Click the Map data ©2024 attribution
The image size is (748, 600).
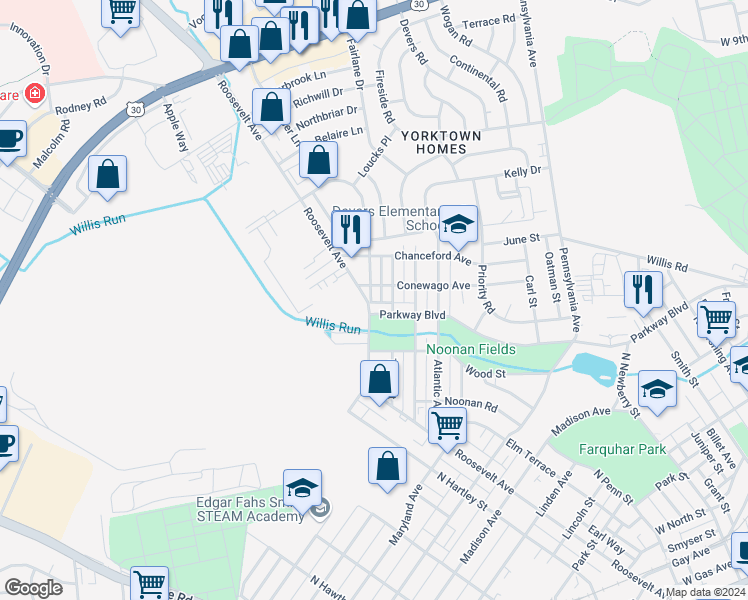[706, 592]
